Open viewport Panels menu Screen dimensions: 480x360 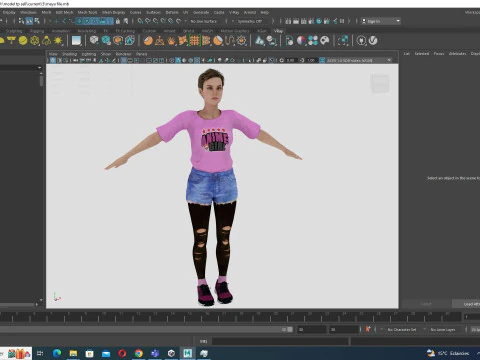[x=141, y=54]
